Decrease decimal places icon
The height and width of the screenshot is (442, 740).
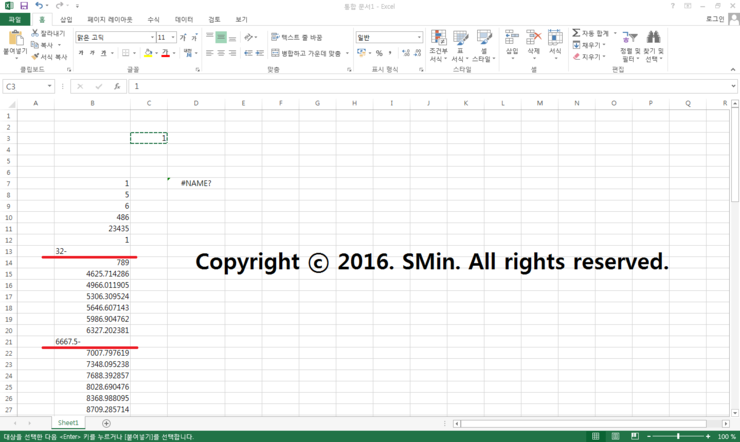click(x=417, y=53)
